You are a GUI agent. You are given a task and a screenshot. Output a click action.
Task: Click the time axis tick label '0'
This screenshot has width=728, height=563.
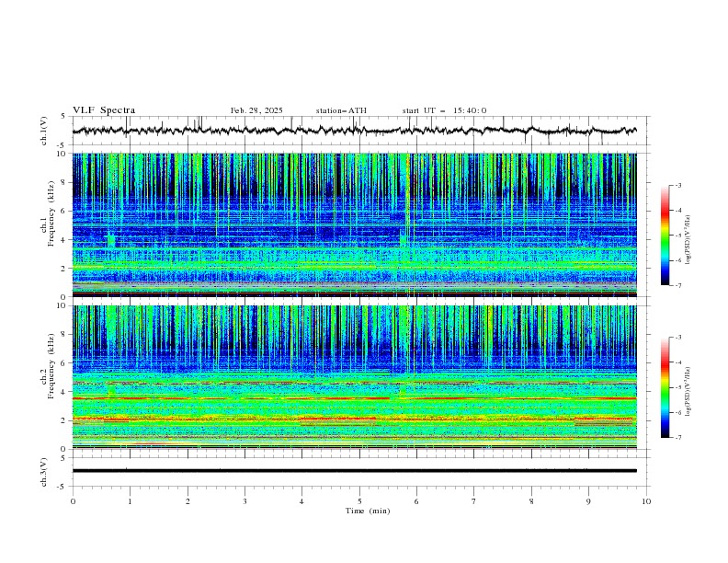(73, 501)
